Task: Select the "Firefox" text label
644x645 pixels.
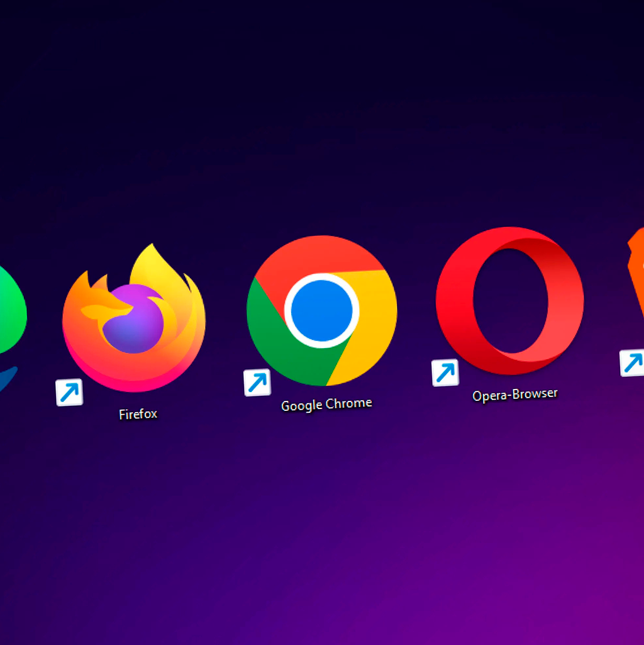Action: coord(138,414)
